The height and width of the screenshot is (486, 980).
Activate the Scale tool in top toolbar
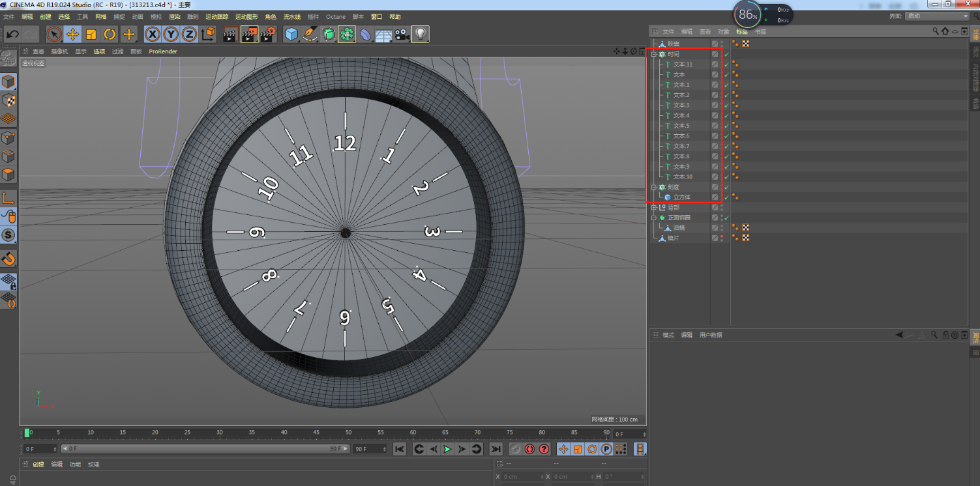point(91,34)
